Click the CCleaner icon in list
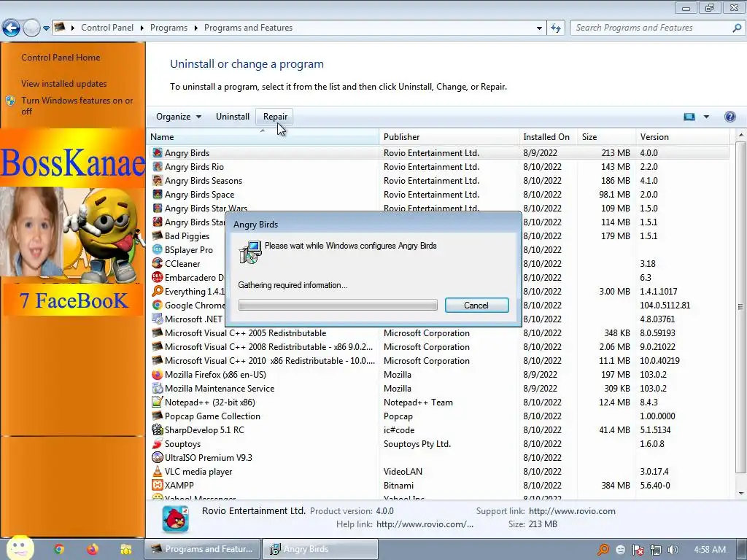Image resolution: width=747 pixels, height=560 pixels. pyautogui.click(x=158, y=263)
